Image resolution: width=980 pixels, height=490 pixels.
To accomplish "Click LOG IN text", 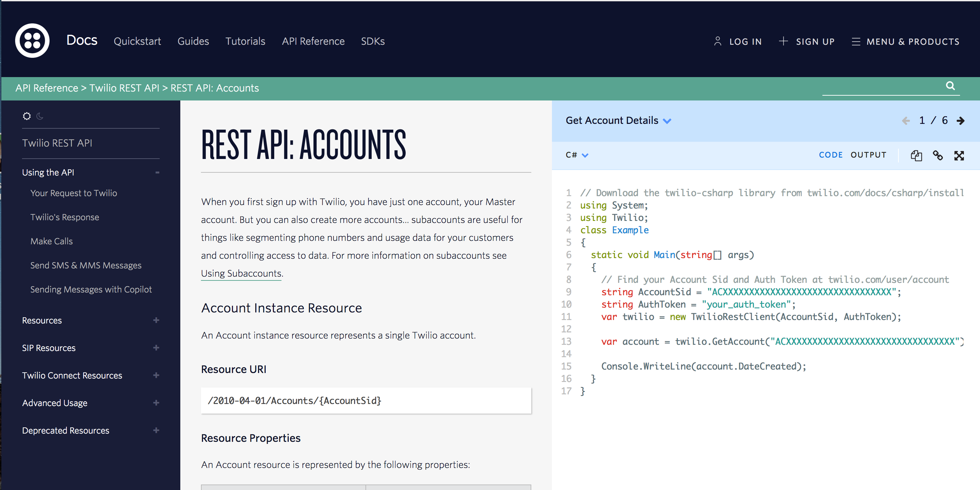I will click(745, 42).
